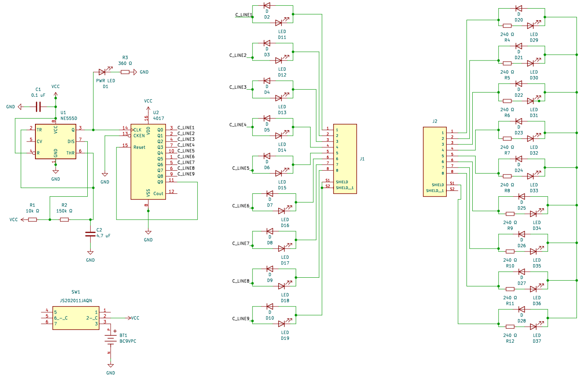Click the 360 Ω resistor R3
This screenshot has width=588, height=381.
125,72
